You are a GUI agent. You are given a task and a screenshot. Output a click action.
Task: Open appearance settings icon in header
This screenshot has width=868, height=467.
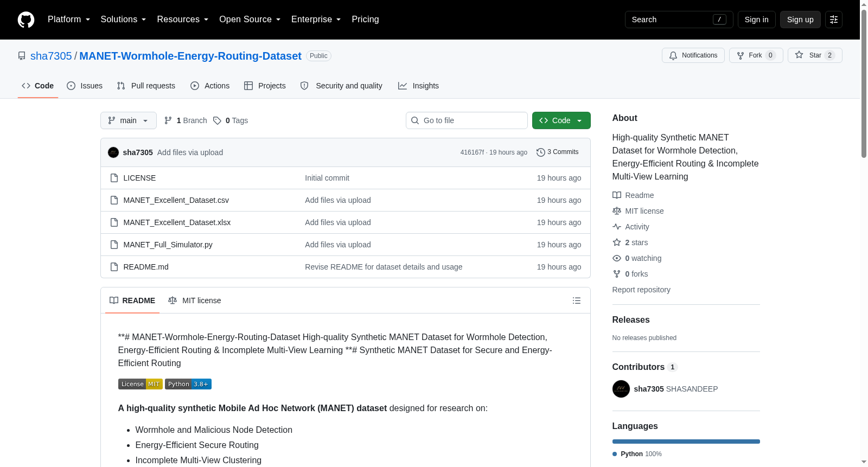coord(834,20)
